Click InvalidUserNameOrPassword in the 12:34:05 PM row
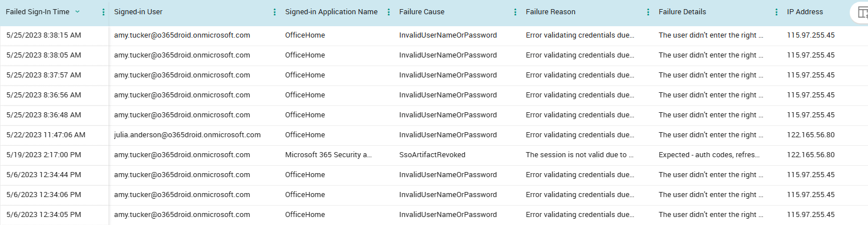The image size is (868, 225). coord(448,215)
